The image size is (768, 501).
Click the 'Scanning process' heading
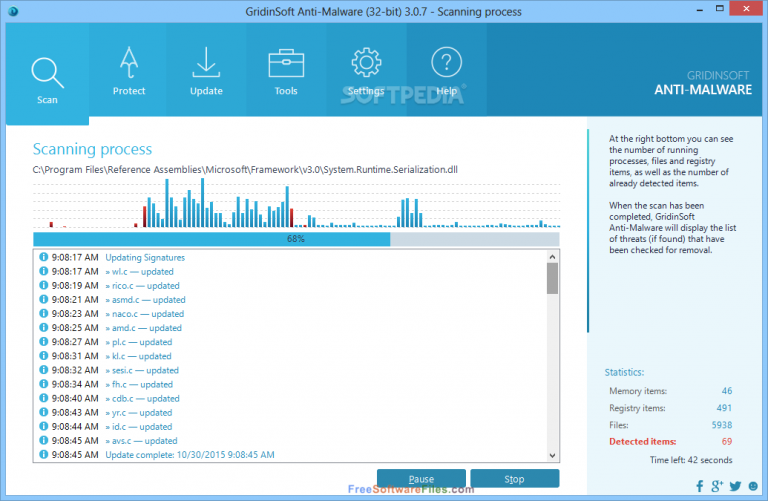pos(93,149)
